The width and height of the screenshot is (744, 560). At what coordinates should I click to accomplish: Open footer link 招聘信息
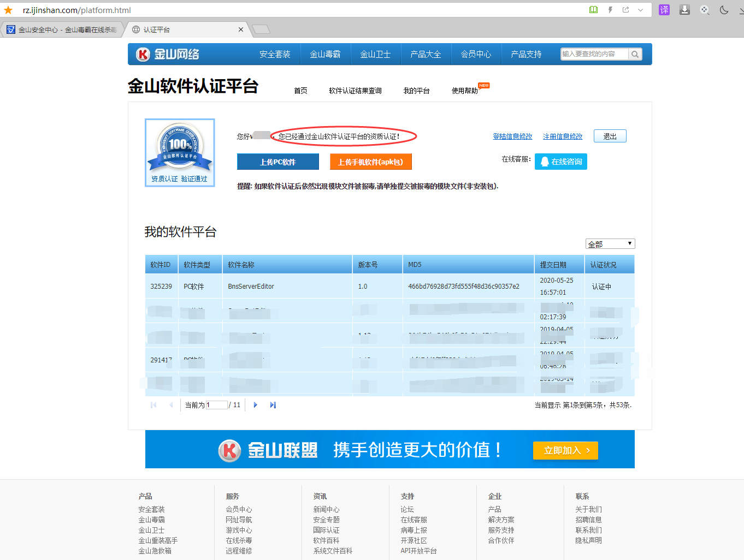588,520
